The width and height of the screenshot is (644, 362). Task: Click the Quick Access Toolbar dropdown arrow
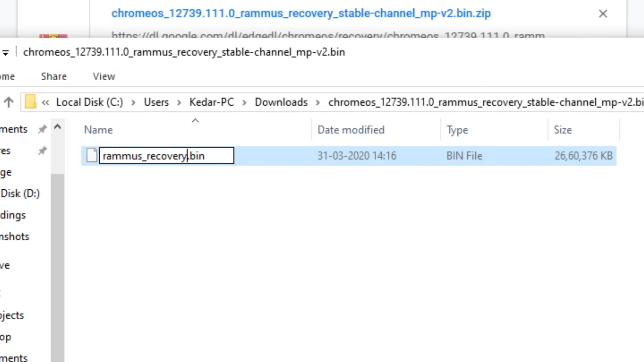[5, 53]
